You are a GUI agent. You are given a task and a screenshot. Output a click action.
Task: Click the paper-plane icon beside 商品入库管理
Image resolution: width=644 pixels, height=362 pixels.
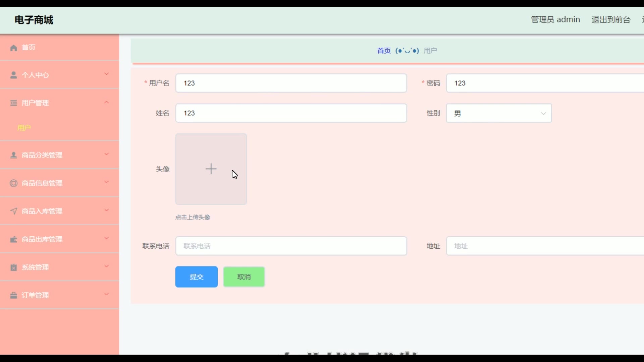(x=13, y=211)
